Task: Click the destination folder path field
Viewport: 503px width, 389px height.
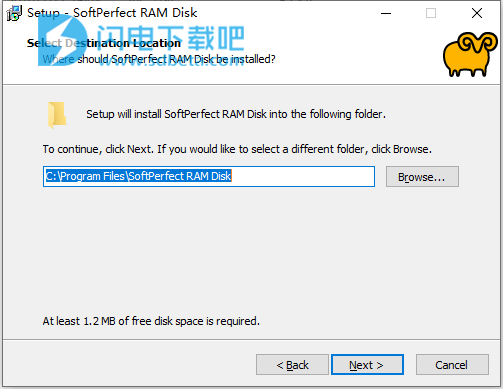Action: [209, 176]
